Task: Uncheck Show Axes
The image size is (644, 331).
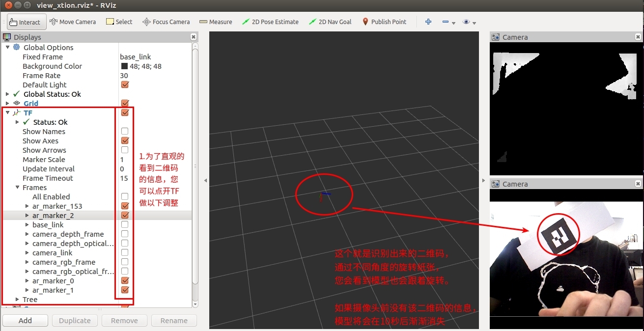Action: (x=125, y=140)
